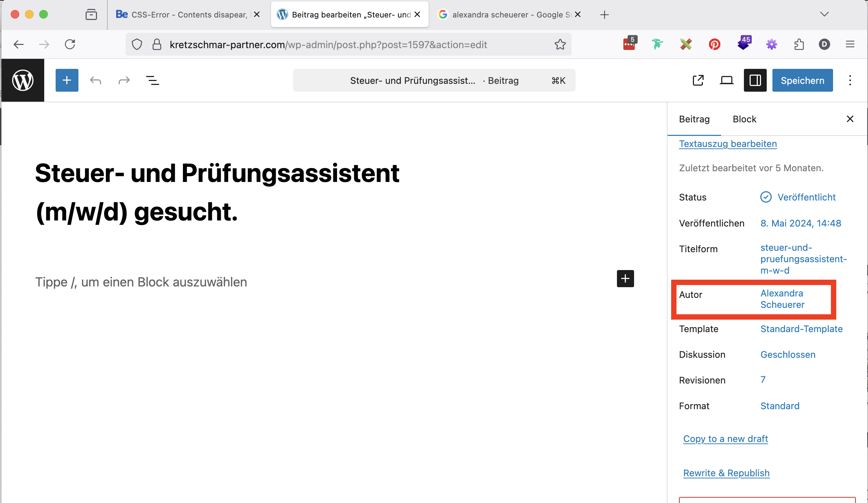Click the Firefox bookmark star icon
868x503 pixels.
pyautogui.click(x=560, y=45)
